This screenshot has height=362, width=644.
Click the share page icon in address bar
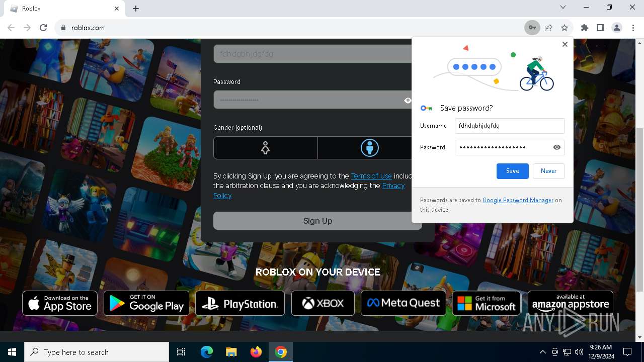point(548,28)
